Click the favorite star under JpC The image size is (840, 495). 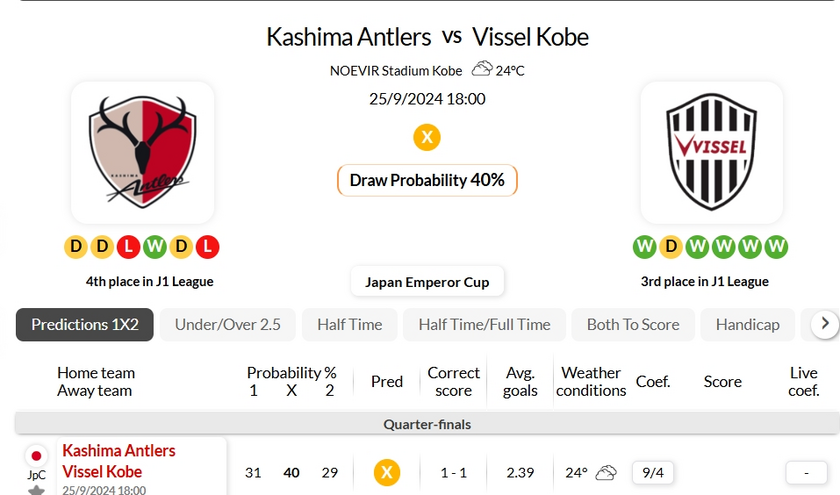pyautogui.click(x=37, y=490)
